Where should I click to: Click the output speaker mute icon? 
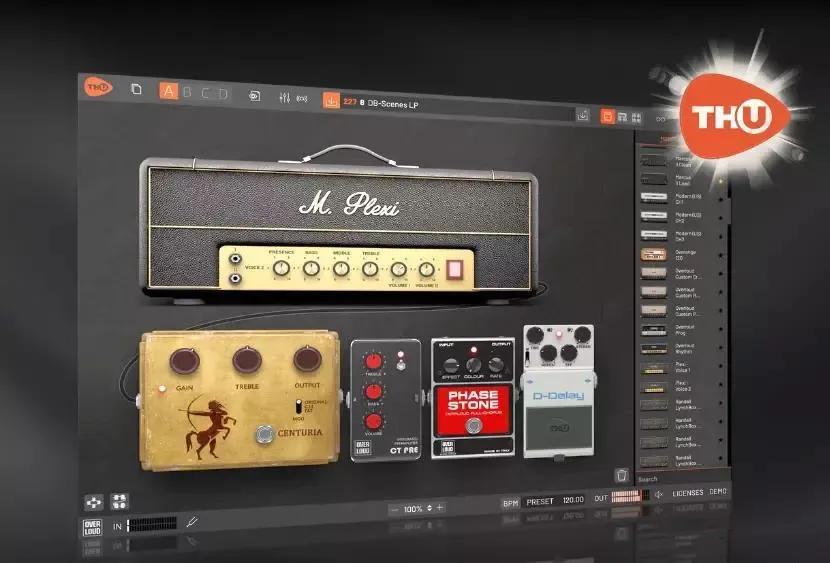coord(659,493)
